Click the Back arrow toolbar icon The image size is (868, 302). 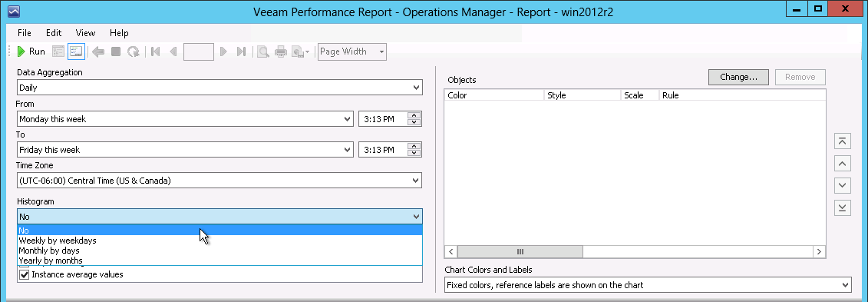(98, 51)
